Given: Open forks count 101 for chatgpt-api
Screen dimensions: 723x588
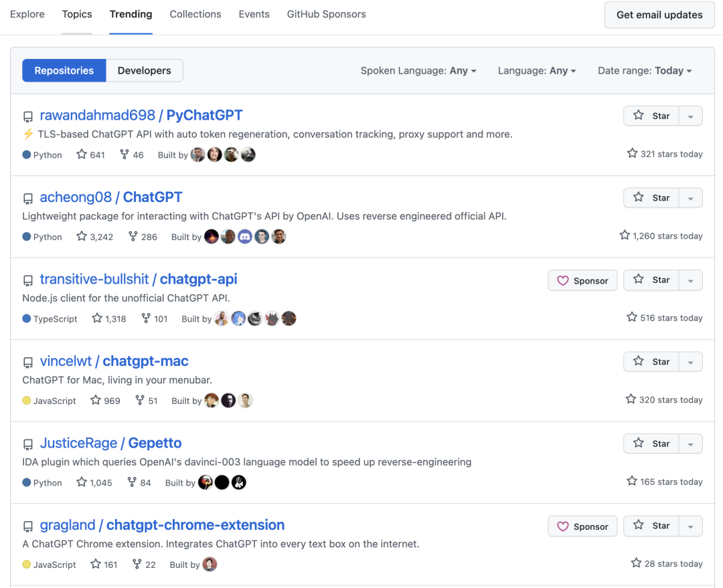Looking at the screenshot, I should (155, 318).
